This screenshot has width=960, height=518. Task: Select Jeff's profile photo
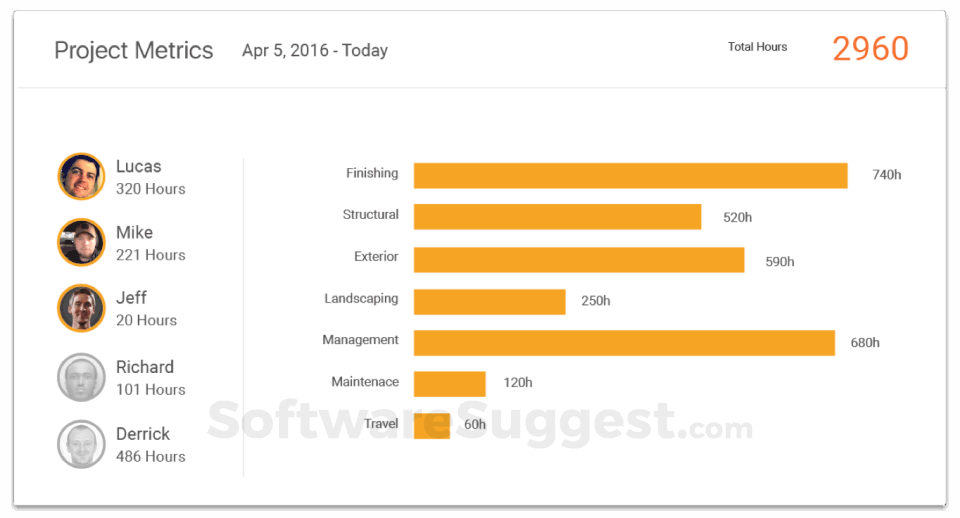click(81, 308)
